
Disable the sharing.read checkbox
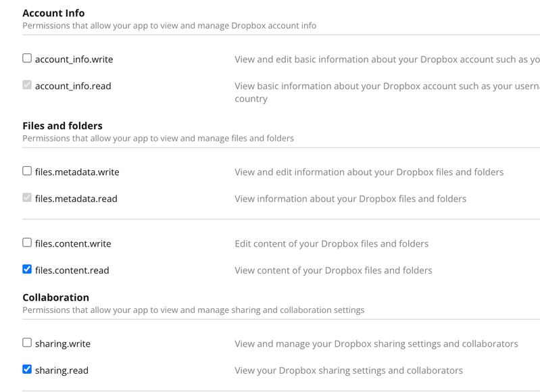click(x=27, y=370)
